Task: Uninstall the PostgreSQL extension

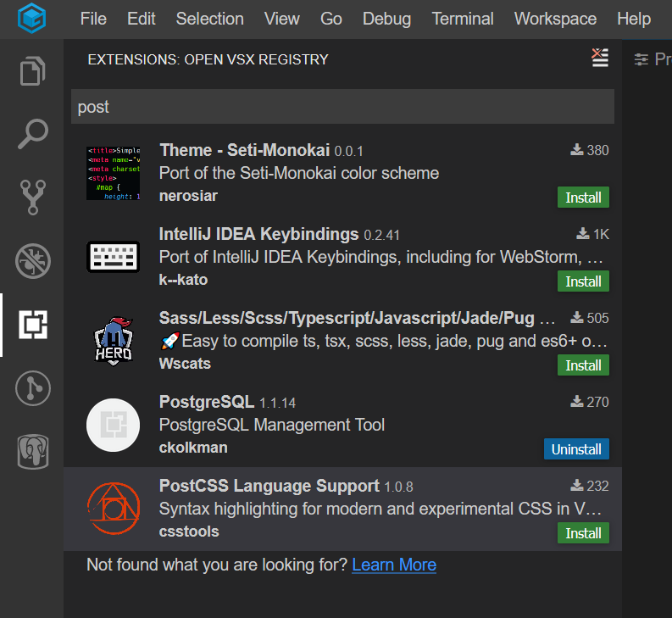Action: 576,449
